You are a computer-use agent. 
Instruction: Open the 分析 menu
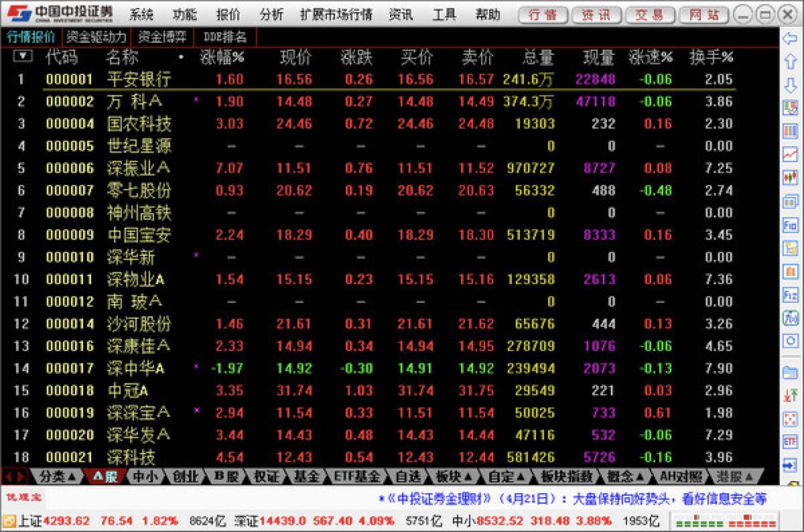(271, 14)
